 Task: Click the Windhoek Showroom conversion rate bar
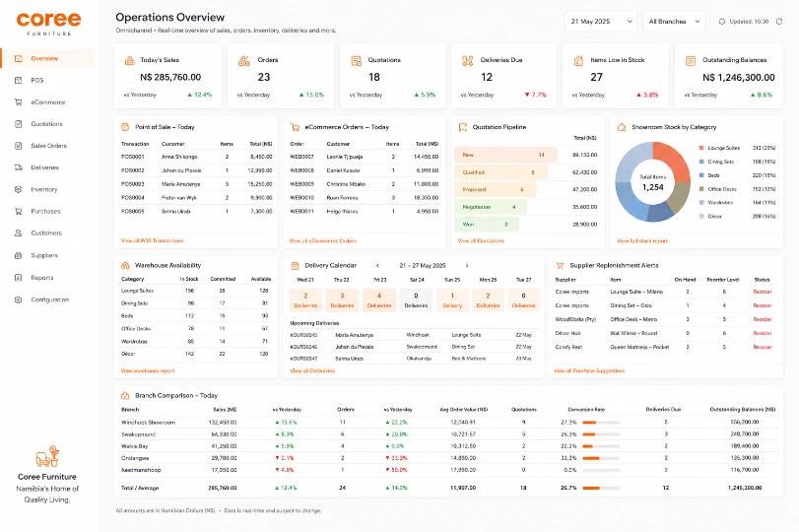(601, 423)
